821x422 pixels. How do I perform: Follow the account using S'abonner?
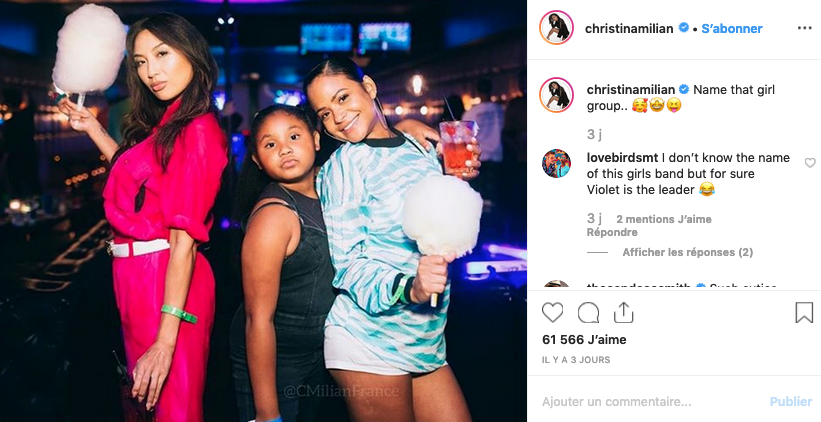tap(731, 29)
